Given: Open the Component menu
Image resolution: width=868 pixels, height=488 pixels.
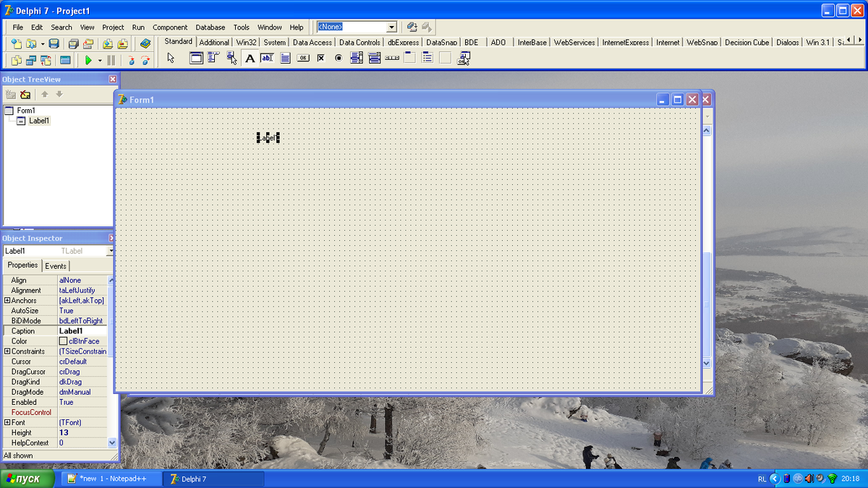Looking at the screenshot, I should point(170,27).
